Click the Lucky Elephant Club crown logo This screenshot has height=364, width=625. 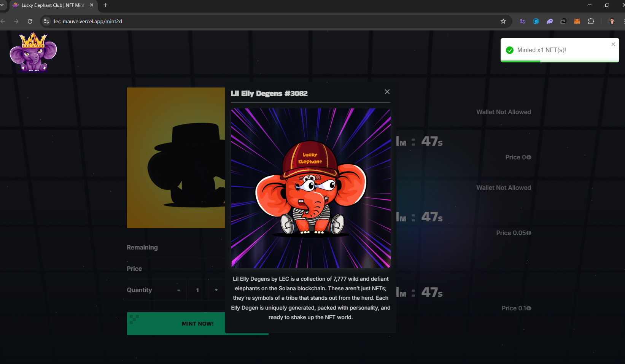(33, 52)
